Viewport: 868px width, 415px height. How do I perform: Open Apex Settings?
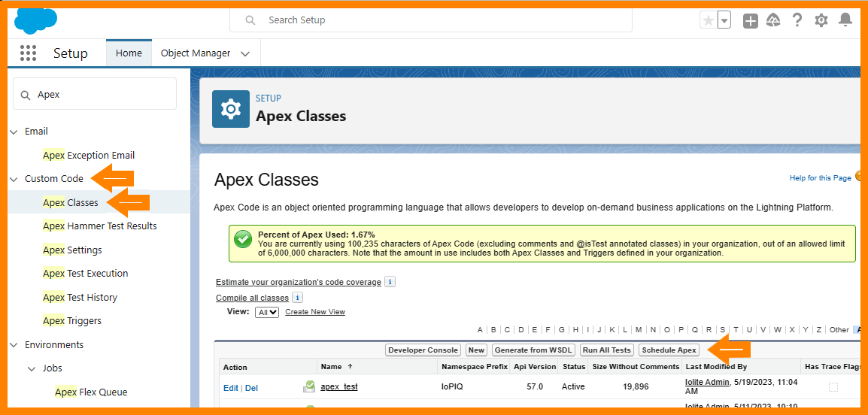tap(72, 250)
